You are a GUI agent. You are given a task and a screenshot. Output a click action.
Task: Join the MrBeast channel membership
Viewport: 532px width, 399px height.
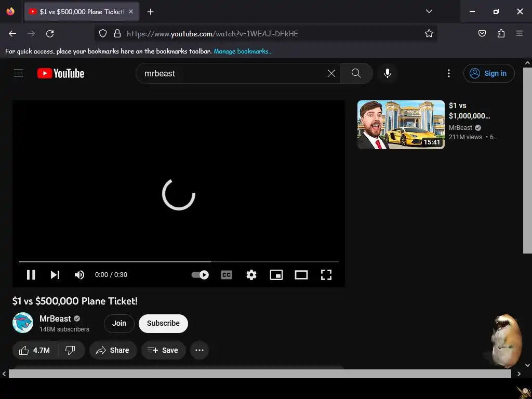119,323
